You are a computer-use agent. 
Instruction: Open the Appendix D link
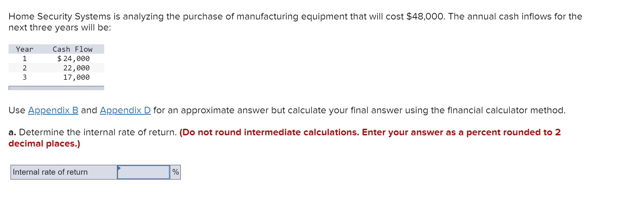tap(125, 110)
